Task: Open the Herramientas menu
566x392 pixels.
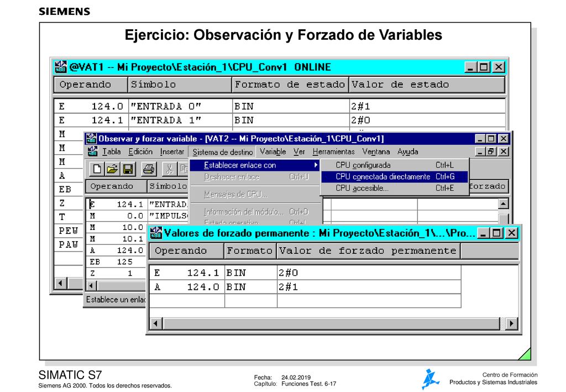Action: [x=333, y=151]
